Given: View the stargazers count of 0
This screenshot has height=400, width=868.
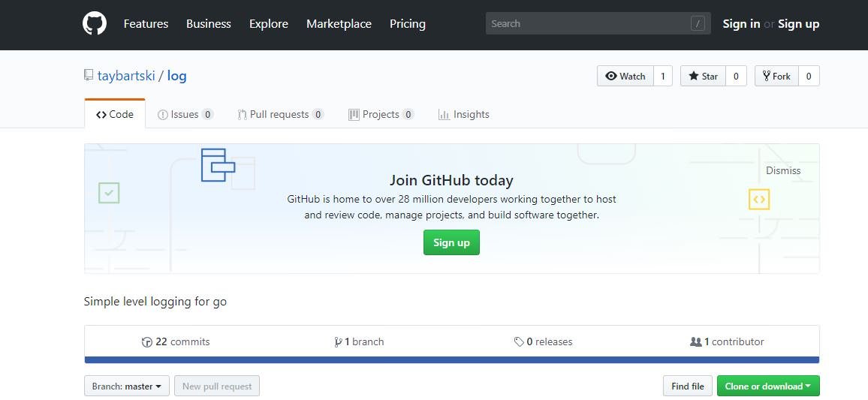Looking at the screenshot, I should click(736, 77).
